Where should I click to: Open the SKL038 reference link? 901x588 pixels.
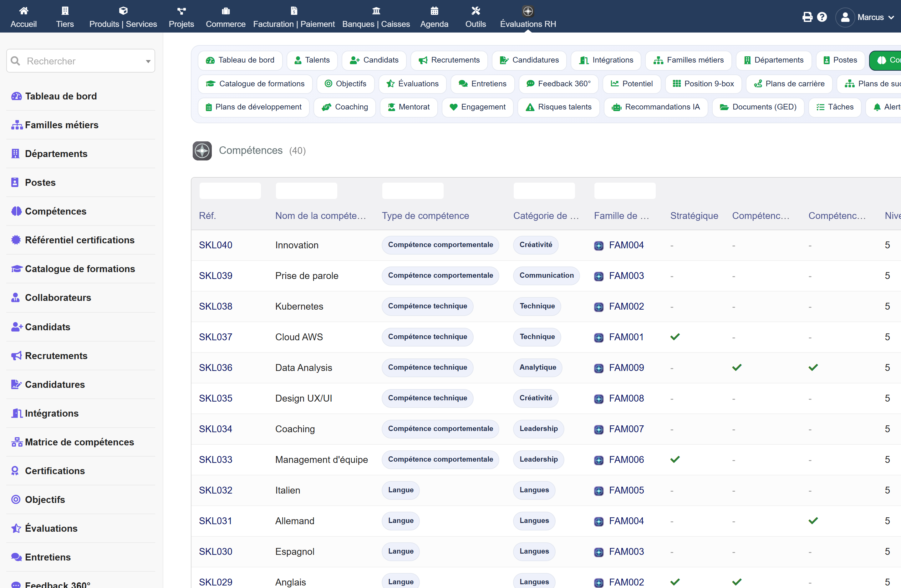click(216, 306)
